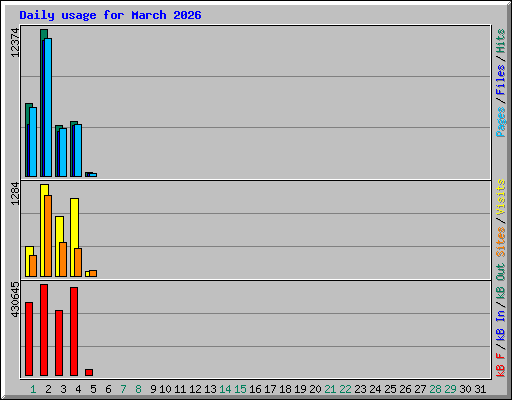Click day 4 on the x-axis
The image size is (512, 400).
coord(78,389)
